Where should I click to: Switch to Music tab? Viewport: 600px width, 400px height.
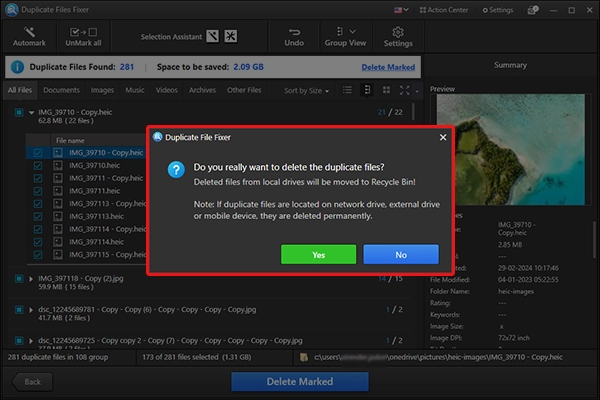[135, 90]
